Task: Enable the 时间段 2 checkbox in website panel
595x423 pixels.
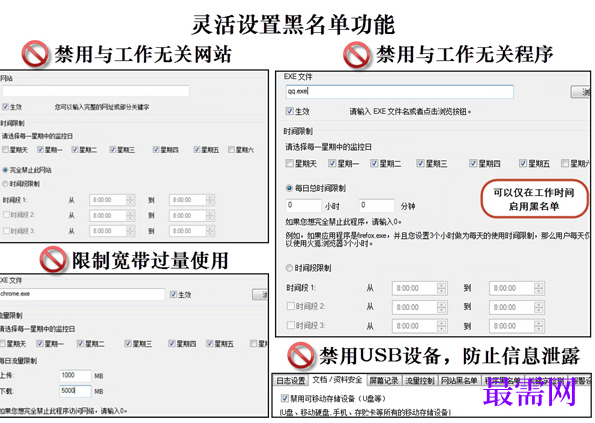Action: [x=6, y=215]
